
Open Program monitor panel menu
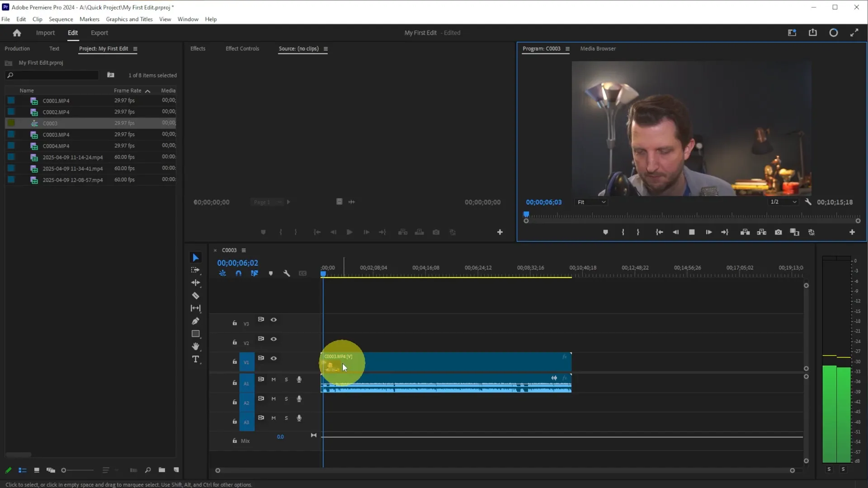(x=567, y=49)
